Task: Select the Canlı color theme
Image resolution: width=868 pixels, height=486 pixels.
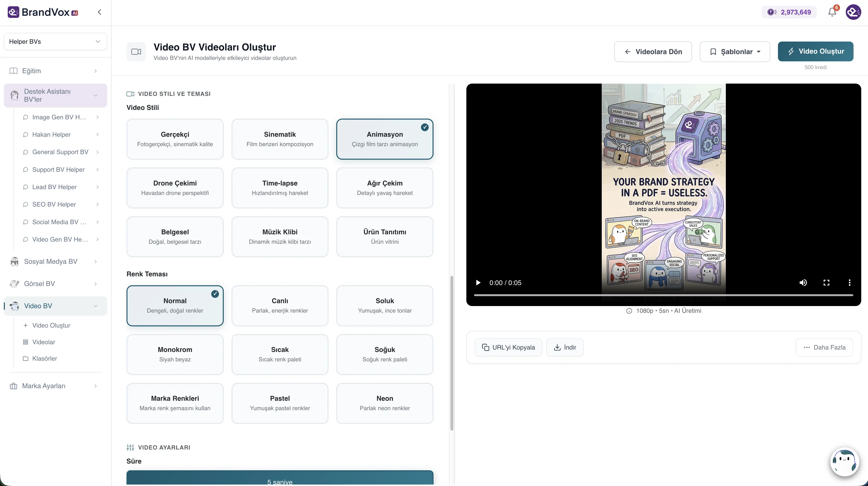Action: click(x=280, y=306)
